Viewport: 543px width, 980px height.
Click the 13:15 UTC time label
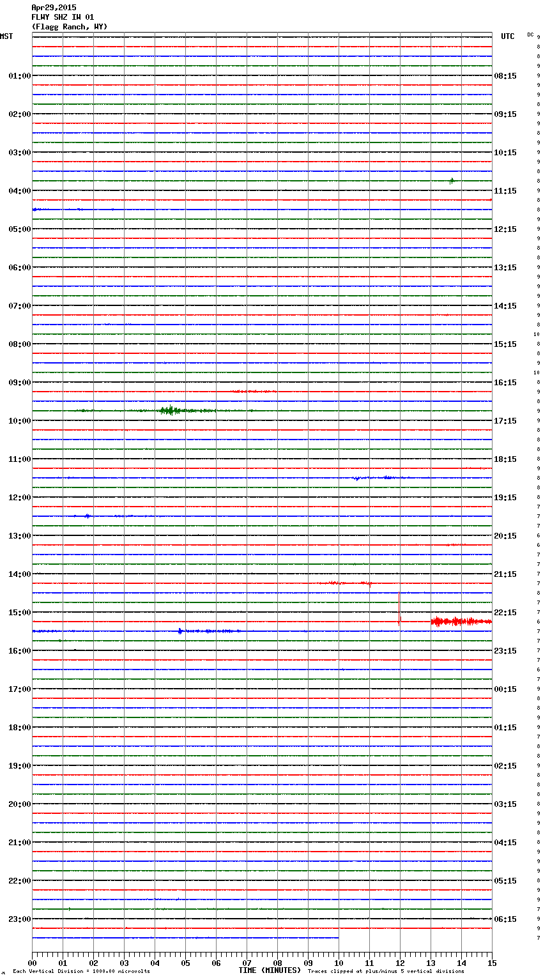[x=505, y=268]
